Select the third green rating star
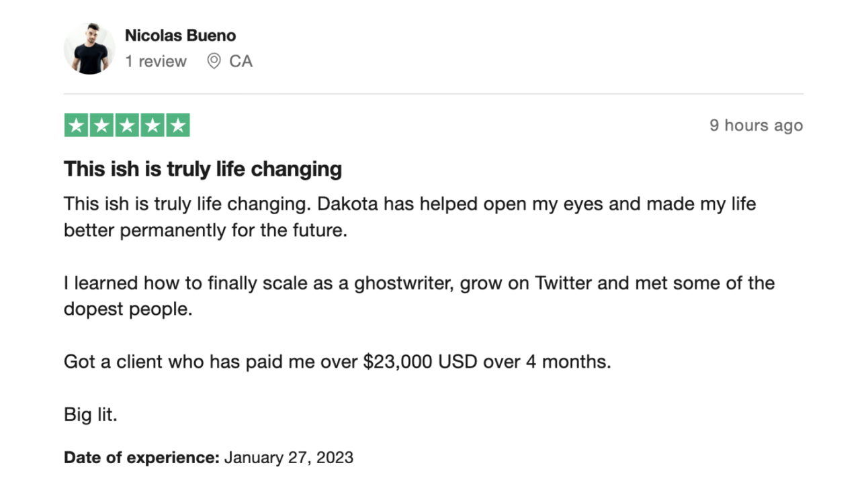868x488 pixels. point(127,126)
